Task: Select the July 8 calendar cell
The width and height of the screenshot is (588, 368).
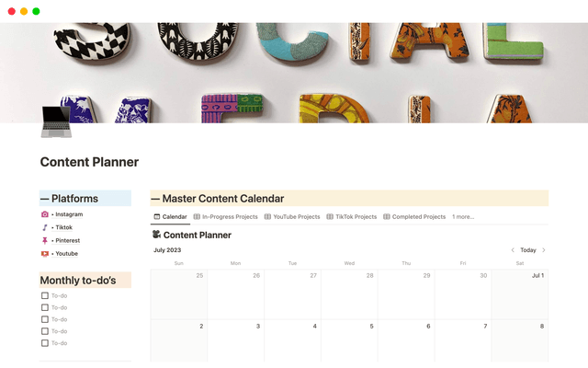Action: click(521, 345)
